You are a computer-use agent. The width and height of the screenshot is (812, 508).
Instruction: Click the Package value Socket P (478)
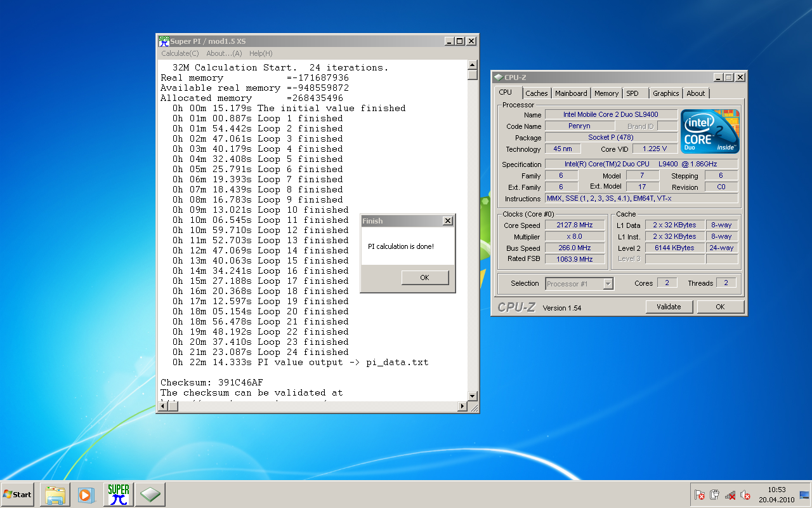(x=611, y=137)
